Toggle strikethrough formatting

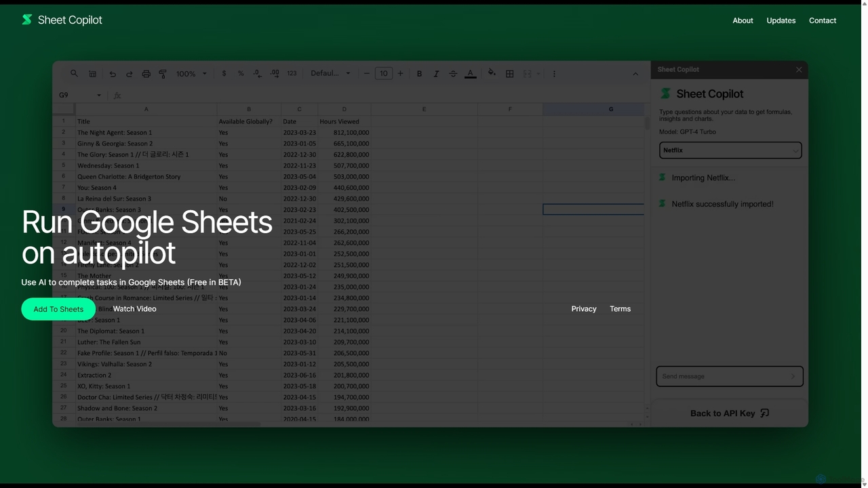coord(453,73)
